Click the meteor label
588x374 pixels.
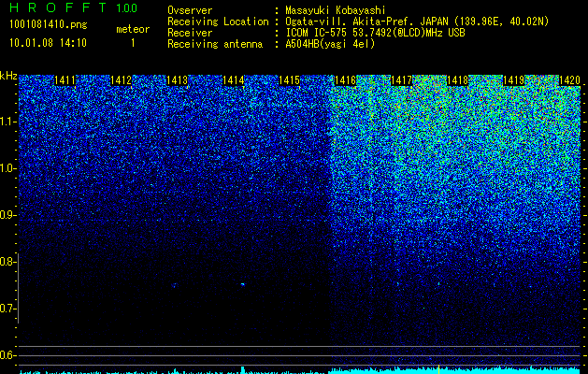click(133, 29)
